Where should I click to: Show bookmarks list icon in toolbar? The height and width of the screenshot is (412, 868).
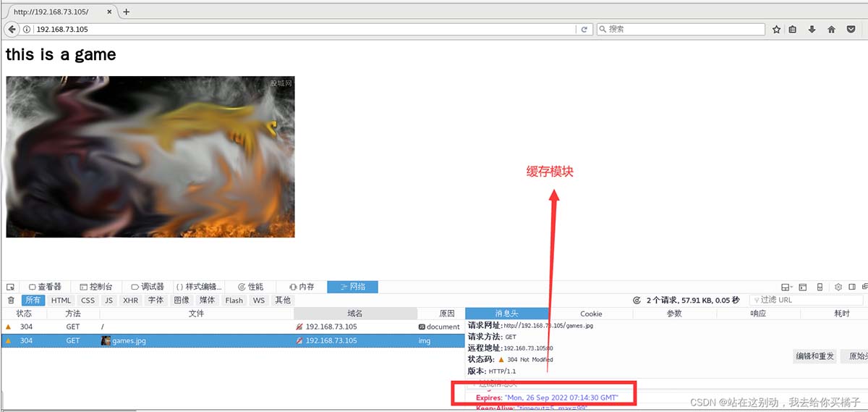[x=793, y=30]
